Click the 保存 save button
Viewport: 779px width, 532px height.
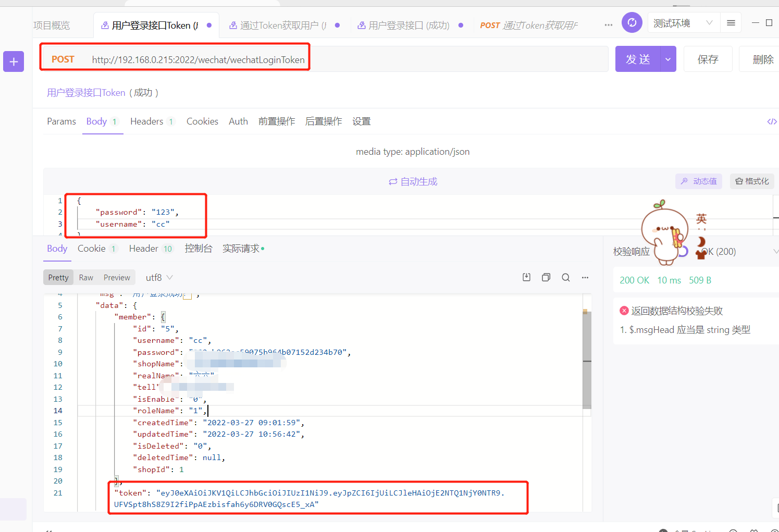click(x=708, y=59)
